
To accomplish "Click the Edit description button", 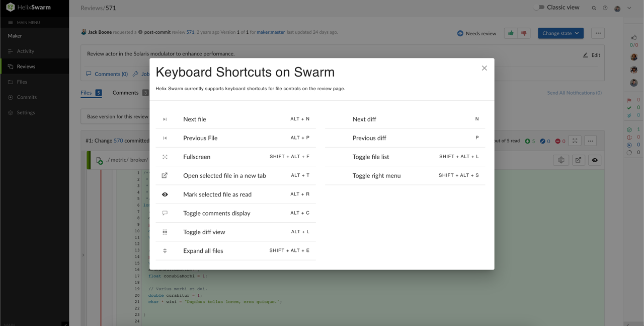I will pos(592,55).
